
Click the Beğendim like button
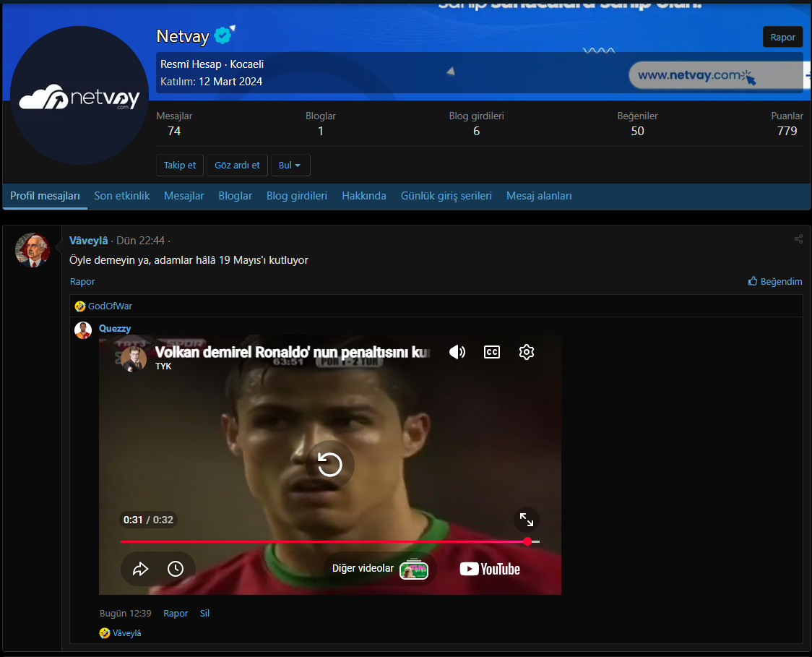[x=774, y=281]
